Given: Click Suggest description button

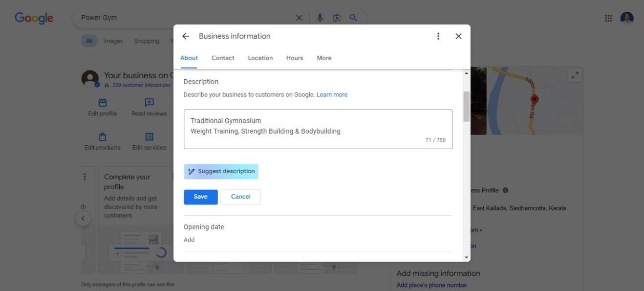Looking at the screenshot, I should (x=221, y=172).
